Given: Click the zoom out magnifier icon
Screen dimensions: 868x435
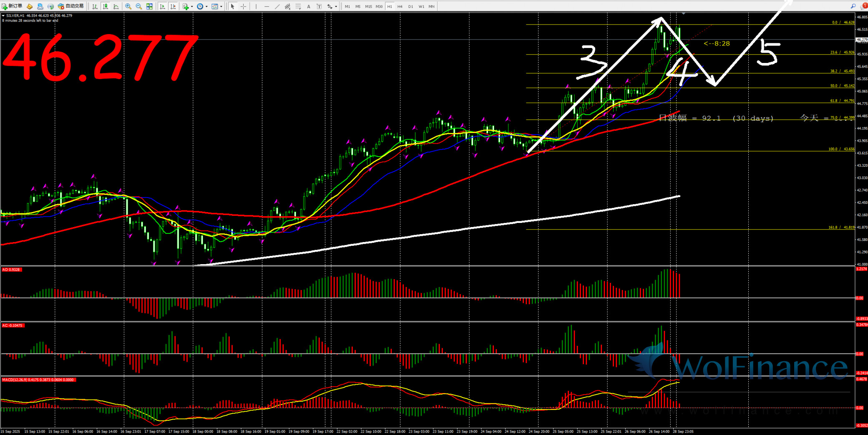Looking at the screenshot, I should 138,6.
